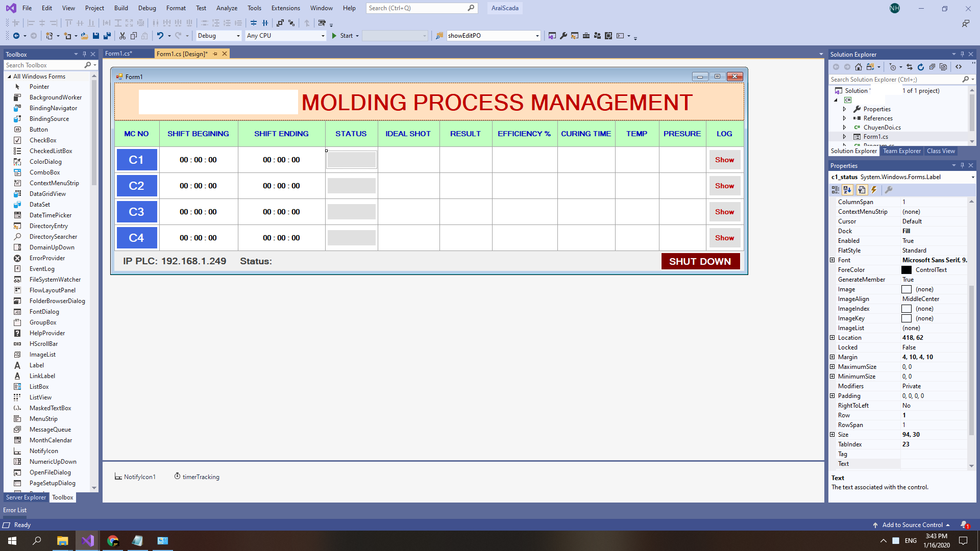Expand the Font property in Properties

(x=832, y=260)
